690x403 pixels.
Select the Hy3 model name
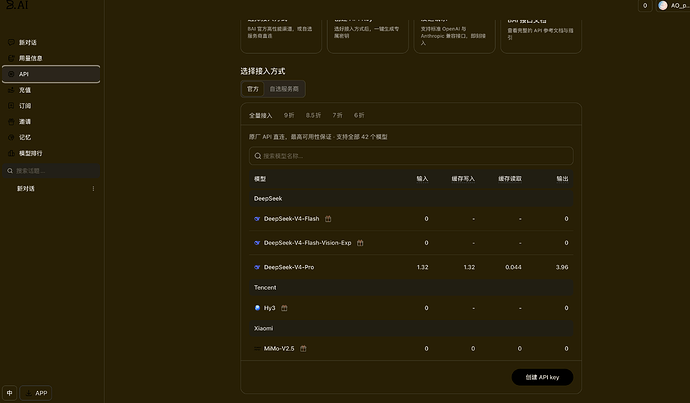(269, 308)
